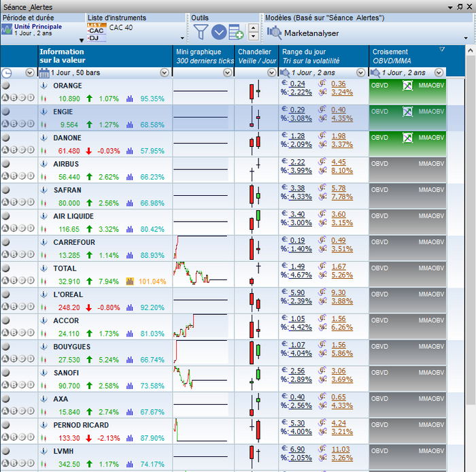Image resolution: width=476 pixels, height=472 pixels.
Task: Click the volume bars icon in SAFRAN row
Action: [130, 203]
